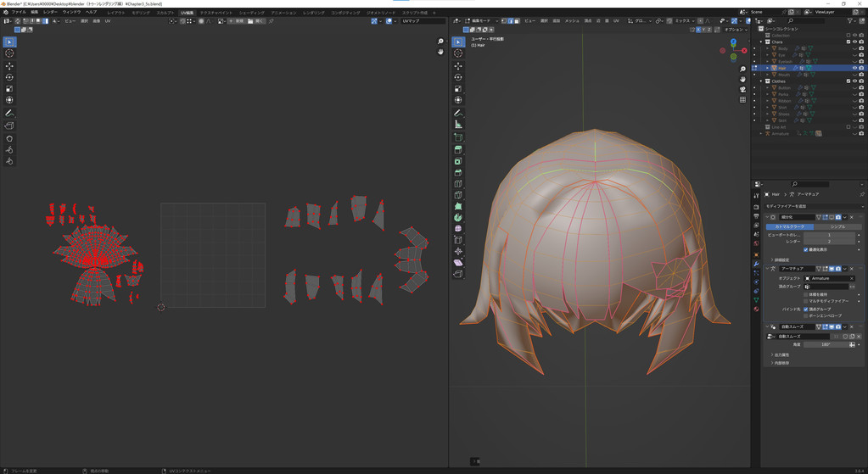Select the シンプル subdivision button
This screenshot has height=474, width=868.
[837, 227]
